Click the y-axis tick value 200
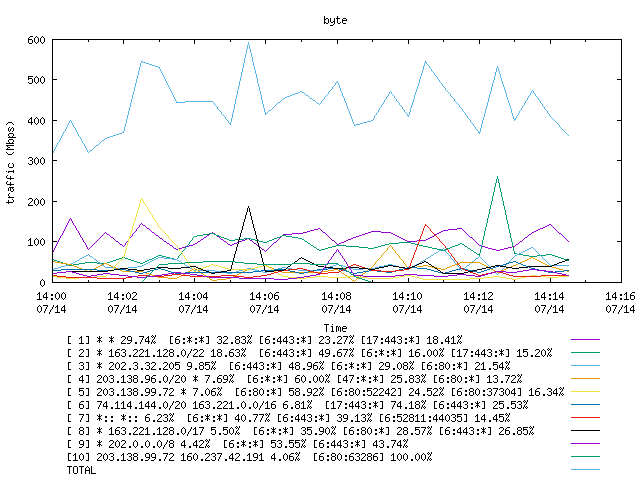 click(x=36, y=202)
